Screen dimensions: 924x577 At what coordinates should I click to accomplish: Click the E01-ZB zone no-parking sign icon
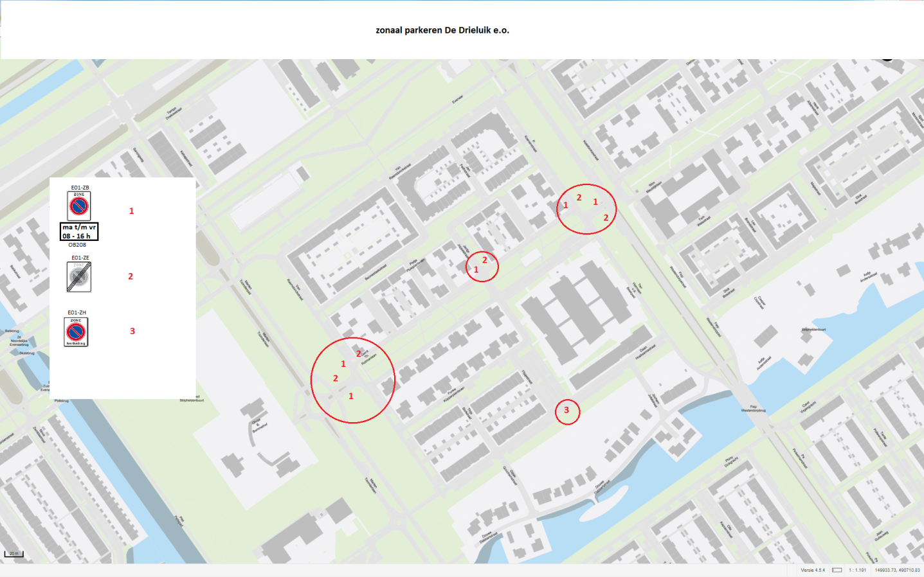(79, 206)
